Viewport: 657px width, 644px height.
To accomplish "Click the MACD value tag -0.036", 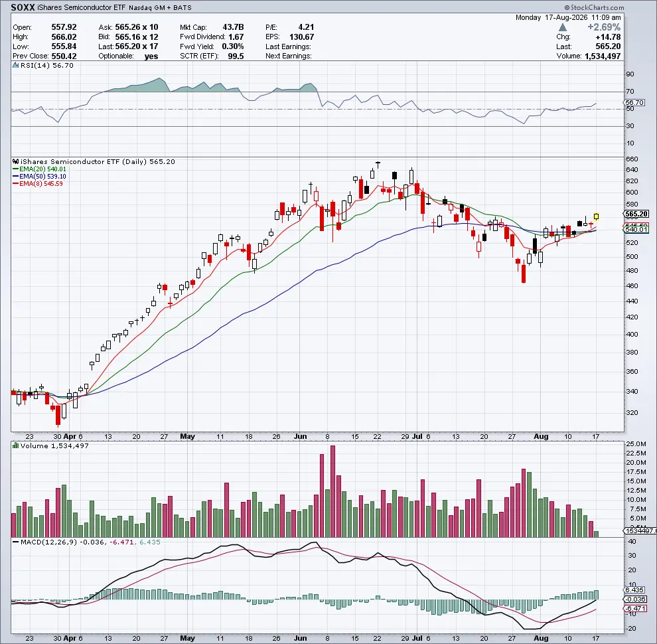I will click(635, 599).
